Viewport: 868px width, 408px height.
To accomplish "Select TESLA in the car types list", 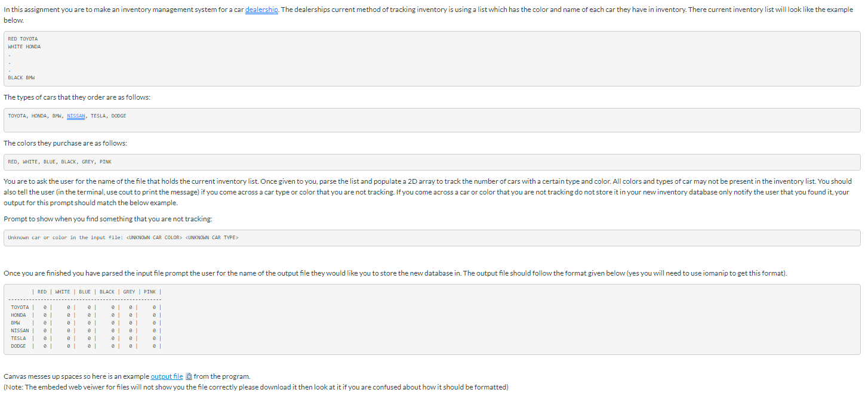I will (x=99, y=116).
